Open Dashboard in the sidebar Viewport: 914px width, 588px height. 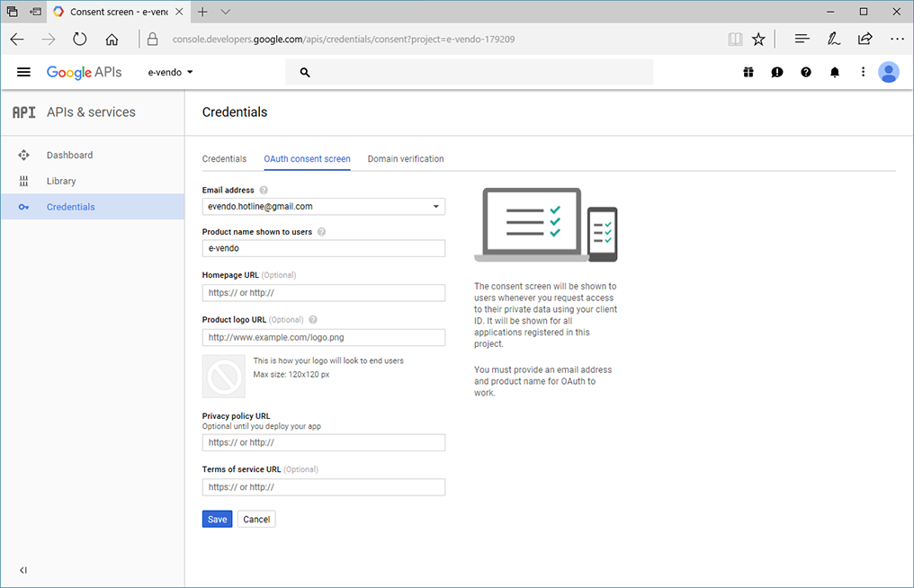tap(69, 155)
